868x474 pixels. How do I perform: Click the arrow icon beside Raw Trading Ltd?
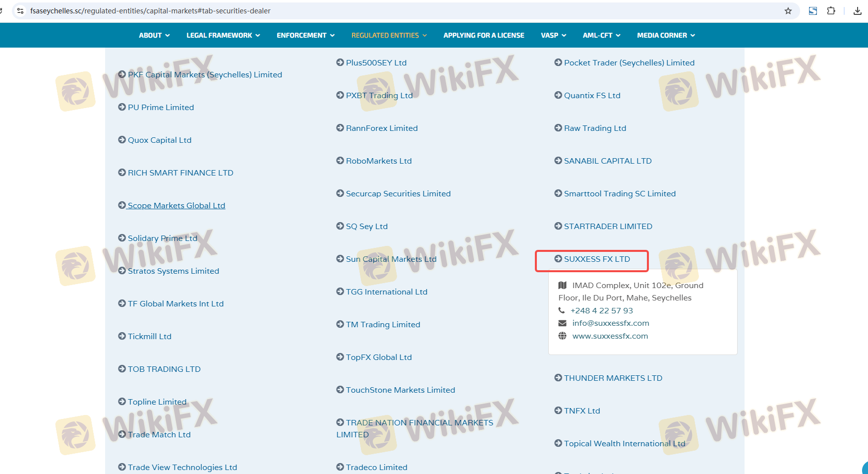pyautogui.click(x=558, y=128)
